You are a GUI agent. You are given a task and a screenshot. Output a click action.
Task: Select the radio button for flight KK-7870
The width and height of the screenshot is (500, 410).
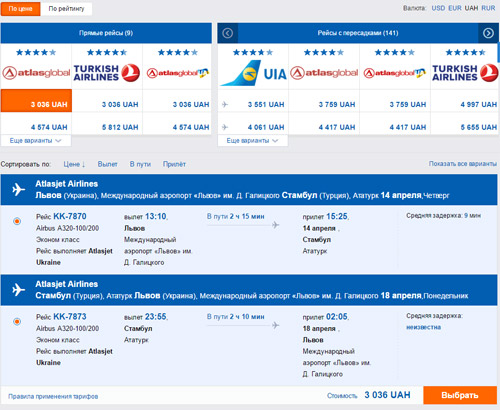tap(17, 221)
